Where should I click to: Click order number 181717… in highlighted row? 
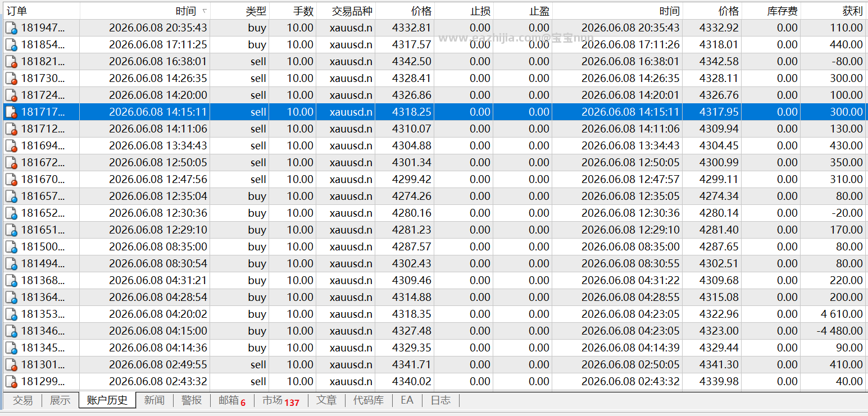(43, 112)
